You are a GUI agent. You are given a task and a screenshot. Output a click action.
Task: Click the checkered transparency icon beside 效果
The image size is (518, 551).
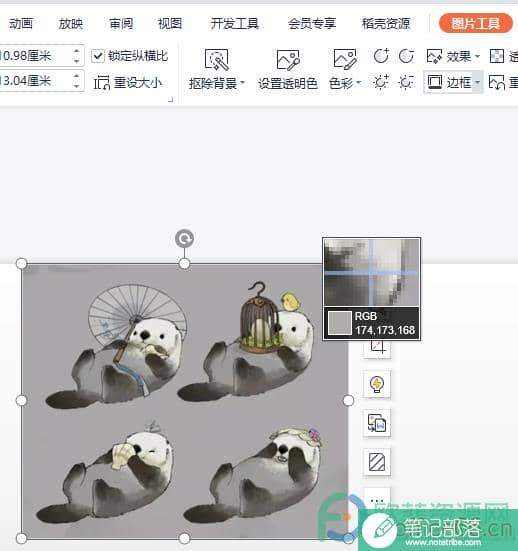(497, 56)
